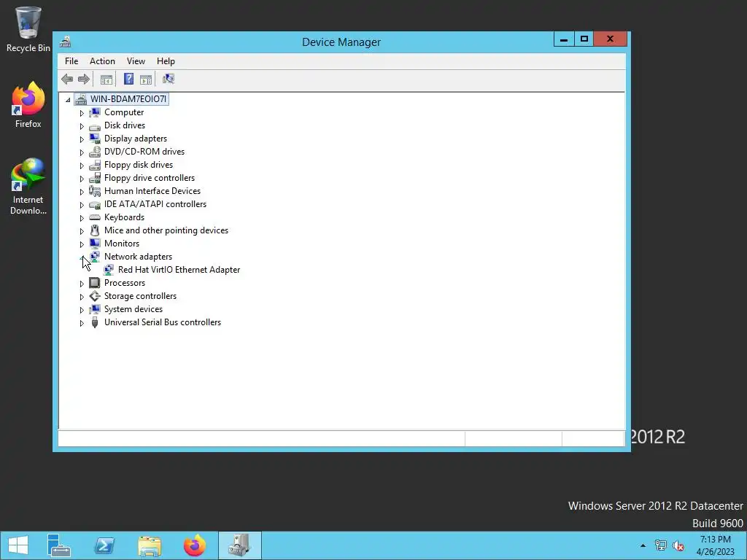Select the IDE ATA/ATAPI controllers label
747x560 pixels.
155,204
